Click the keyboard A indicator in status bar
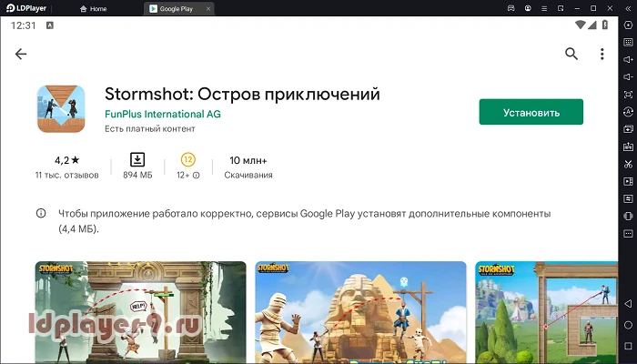Image resolution: width=637 pixels, height=364 pixels. [x=49, y=25]
